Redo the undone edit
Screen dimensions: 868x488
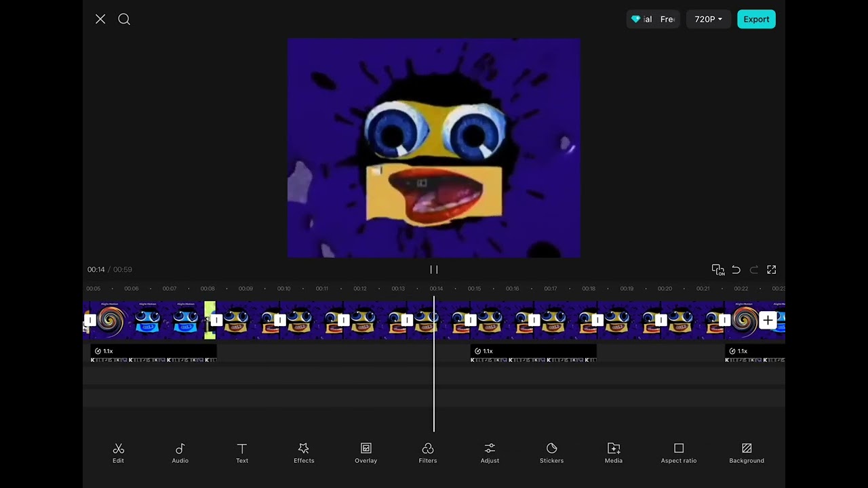pyautogui.click(x=753, y=270)
